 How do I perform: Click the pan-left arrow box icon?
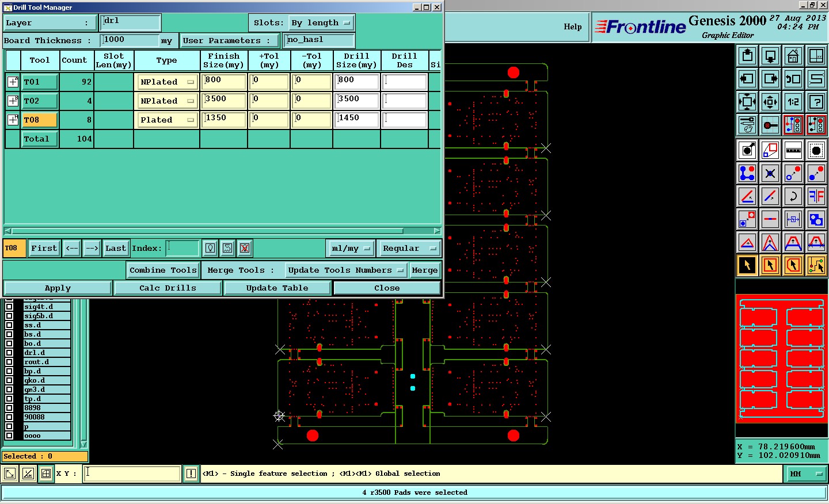click(747, 79)
